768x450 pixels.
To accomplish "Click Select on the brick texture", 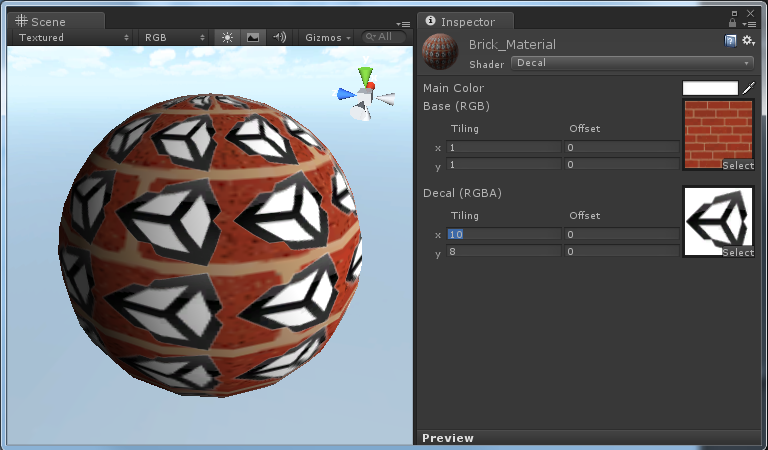I will tap(738, 166).
